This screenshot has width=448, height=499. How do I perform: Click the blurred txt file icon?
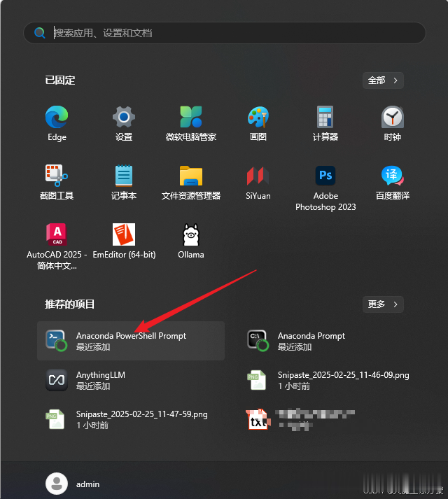258,419
